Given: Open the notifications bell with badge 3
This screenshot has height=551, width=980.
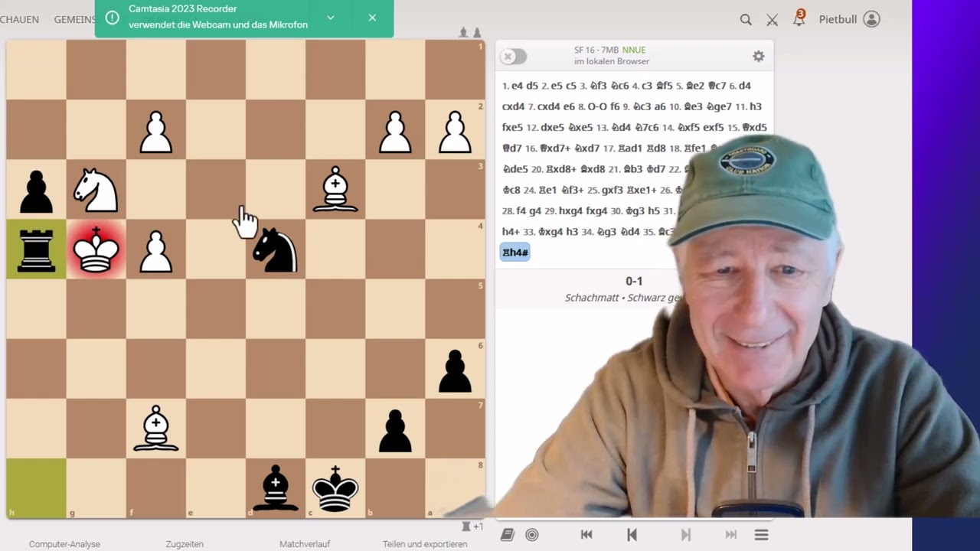Looking at the screenshot, I should click(x=799, y=19).
